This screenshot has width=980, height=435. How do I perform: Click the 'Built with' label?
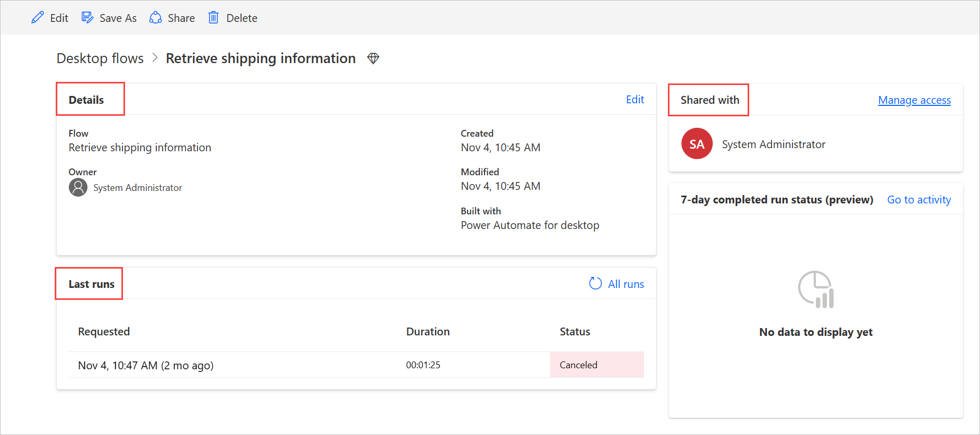[481, 211]
